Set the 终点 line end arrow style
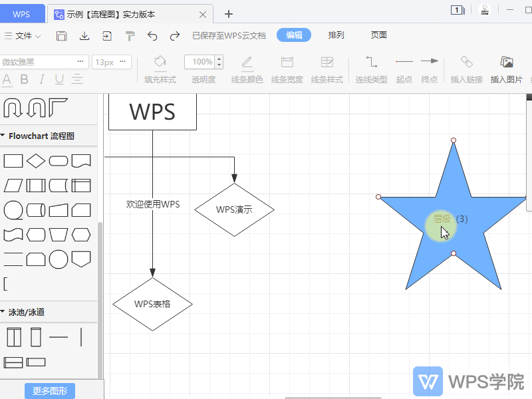The width and height of the screenshot is (532, 399). [430, 70]
